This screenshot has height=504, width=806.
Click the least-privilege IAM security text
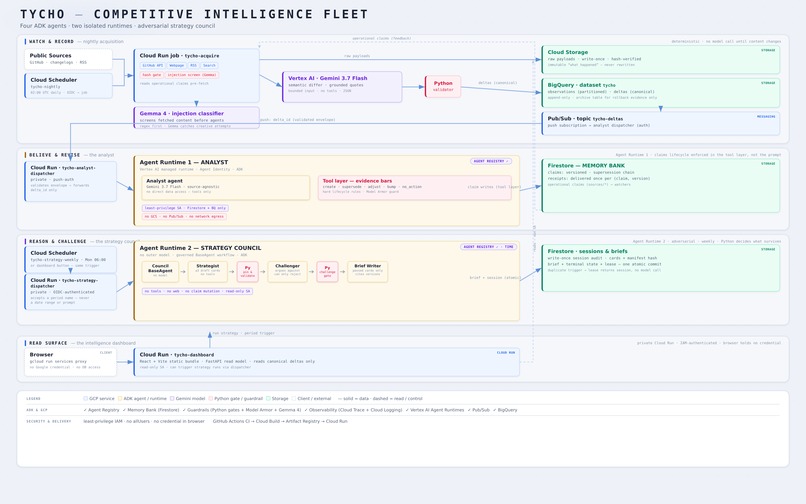[x=144, y=421]
